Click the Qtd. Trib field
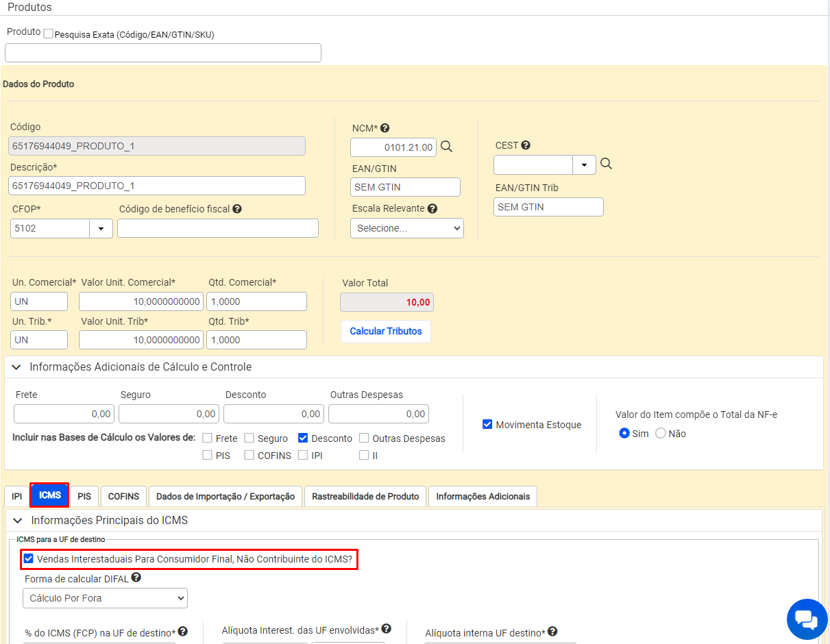 coord(257,340)
